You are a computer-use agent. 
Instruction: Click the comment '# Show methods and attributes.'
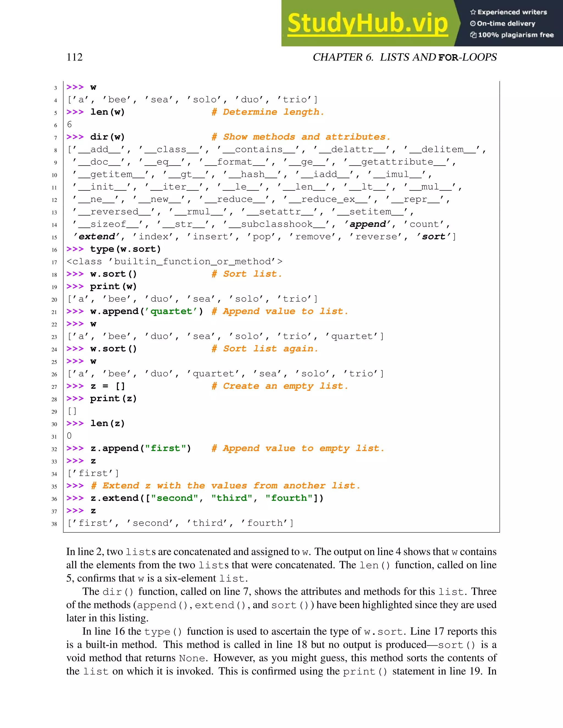(301, 137)
